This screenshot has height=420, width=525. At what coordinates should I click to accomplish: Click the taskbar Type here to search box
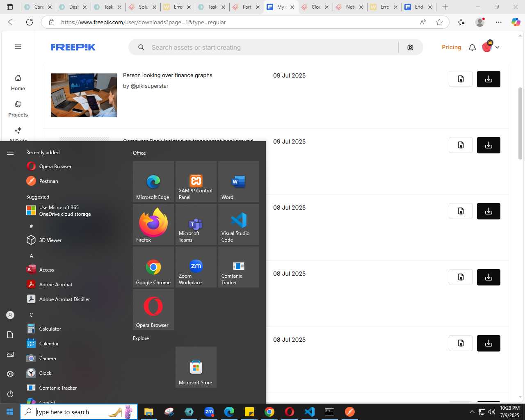79,412
